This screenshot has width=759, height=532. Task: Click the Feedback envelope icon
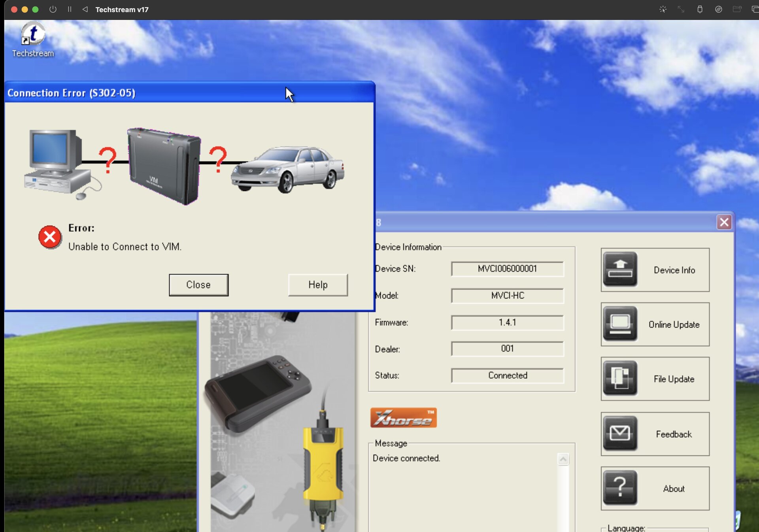pyautogui.click(x=620, y=433)
